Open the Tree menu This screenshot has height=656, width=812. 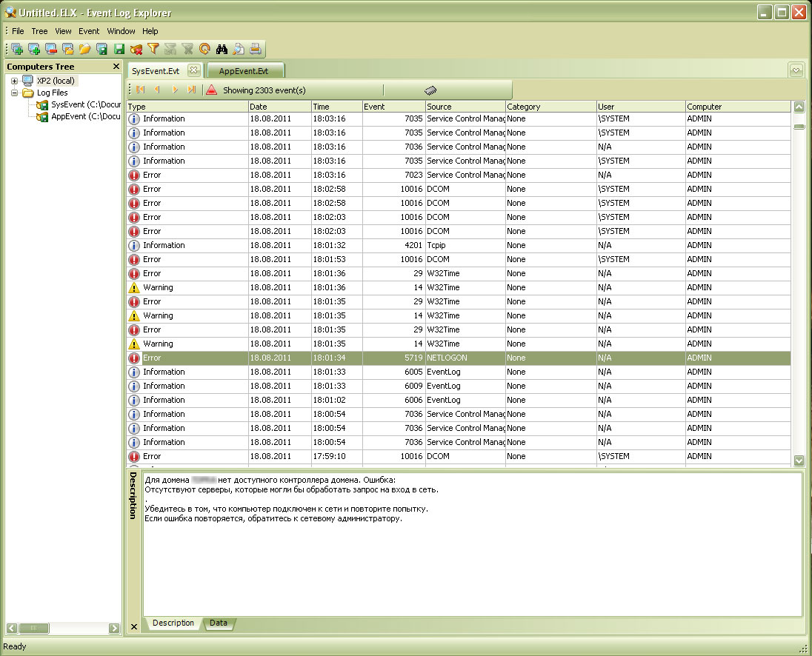pos(39,31)
